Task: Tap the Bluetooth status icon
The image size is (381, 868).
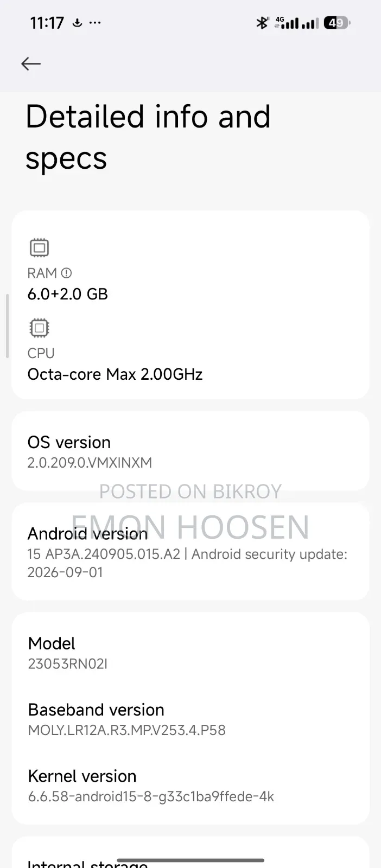Action: (x=262, y=23)
